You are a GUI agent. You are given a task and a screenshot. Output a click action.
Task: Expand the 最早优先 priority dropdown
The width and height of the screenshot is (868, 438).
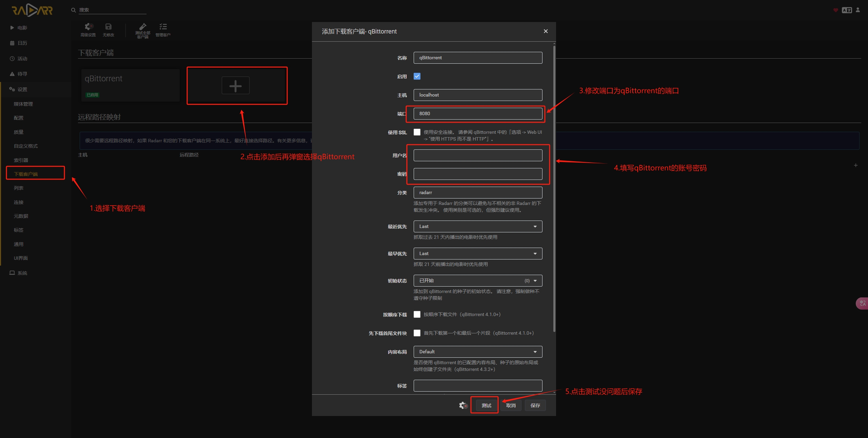[x=478, y=253]
